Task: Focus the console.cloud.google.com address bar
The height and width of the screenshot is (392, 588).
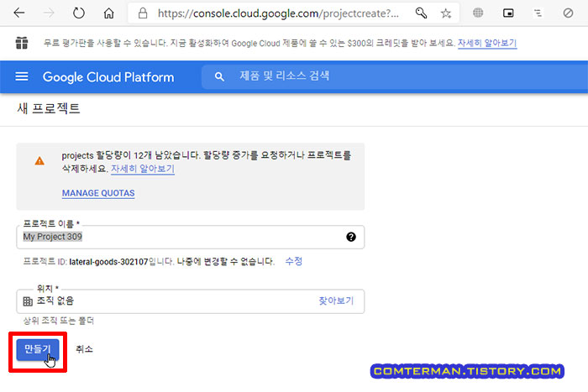Action: (x=277, y=13)
